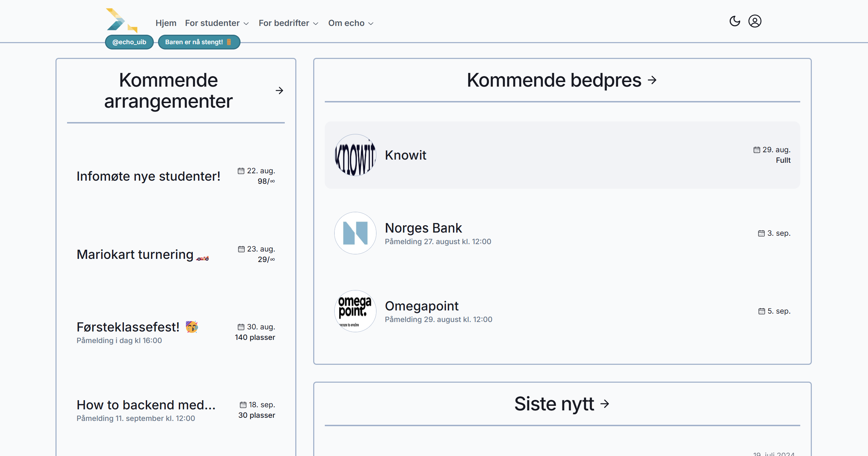Viewport: 868px width, 456px height.
Task: Open the user profile icon
Action: [755, 21]
